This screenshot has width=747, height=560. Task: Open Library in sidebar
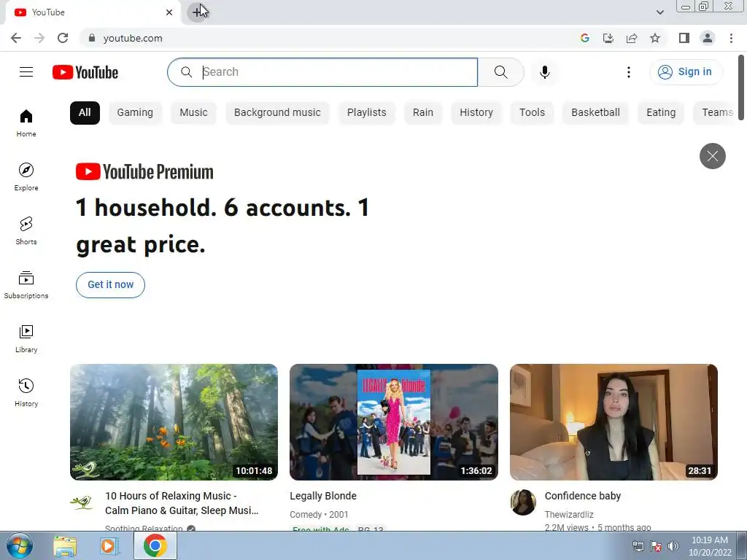(x=26, y=338)
